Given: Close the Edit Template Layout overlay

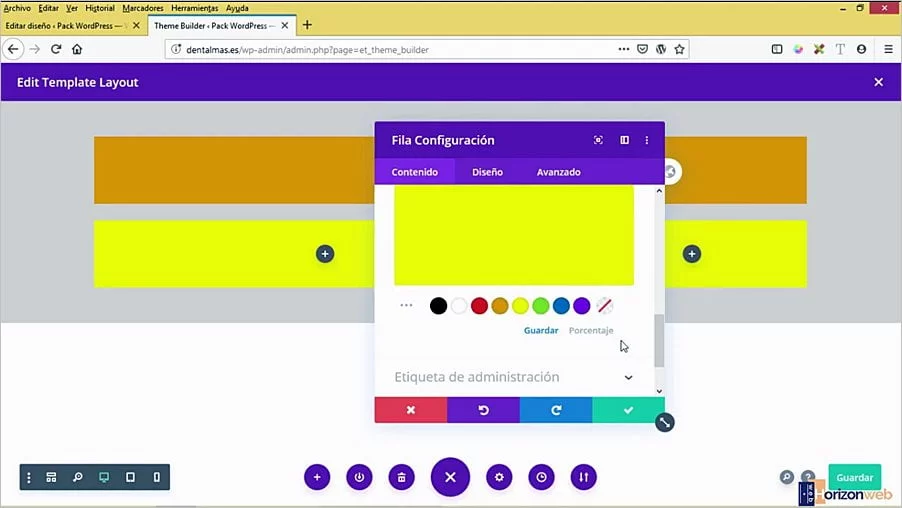Looking at the screenshot, I should coord(878,82).
